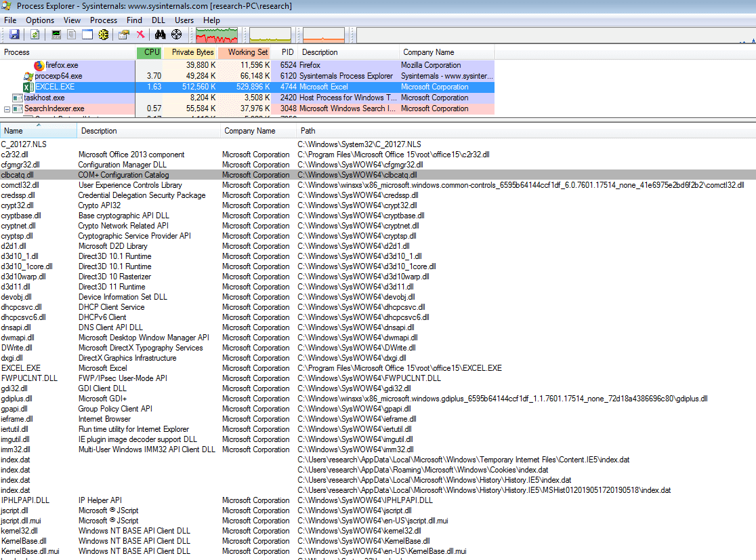Toggle the lower pane toolbar icon
The image size is (756, 560).
[x=87, y=35]
